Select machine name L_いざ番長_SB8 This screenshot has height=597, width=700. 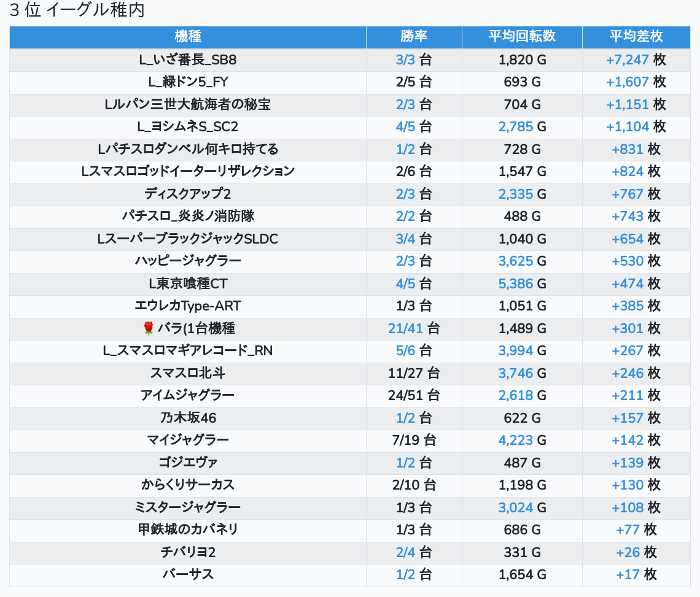(188, 60)
